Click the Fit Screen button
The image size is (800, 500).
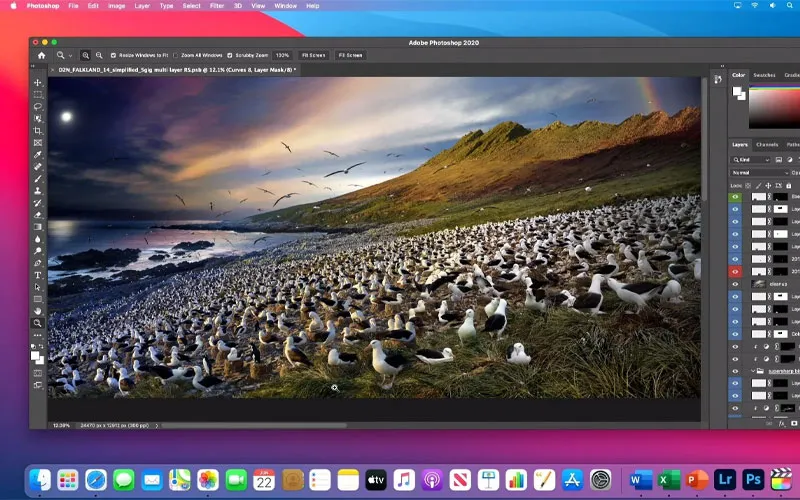tap(315, 55)
